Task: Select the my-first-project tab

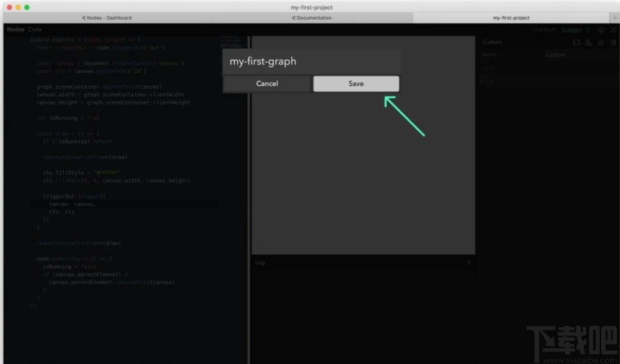Action: [x=511, y=17]
